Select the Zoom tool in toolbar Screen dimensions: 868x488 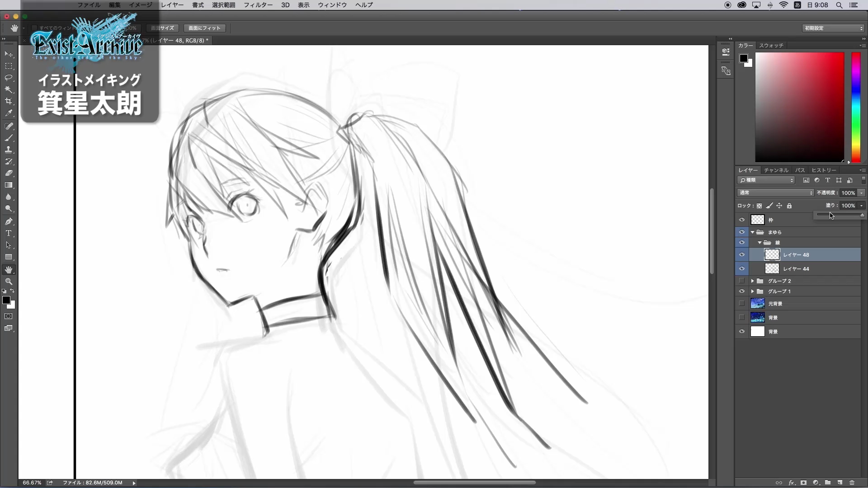coord(9,282)
